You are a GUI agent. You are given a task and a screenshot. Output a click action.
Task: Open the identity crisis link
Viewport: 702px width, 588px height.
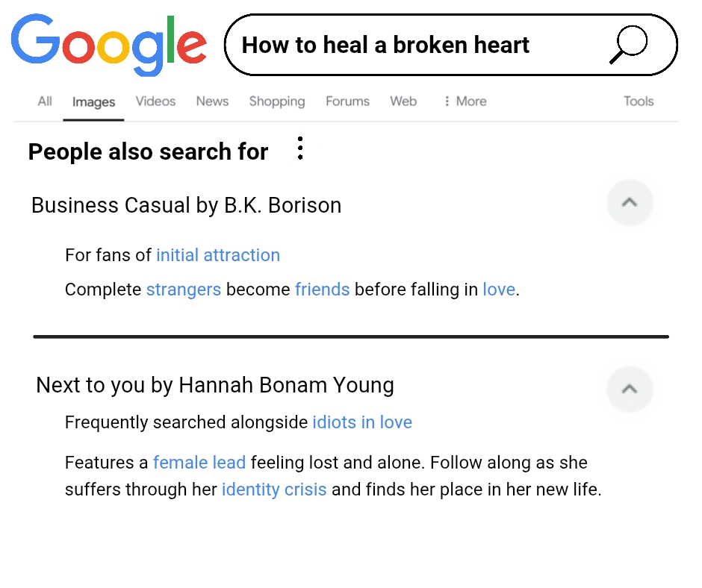[x=274, y=490]
